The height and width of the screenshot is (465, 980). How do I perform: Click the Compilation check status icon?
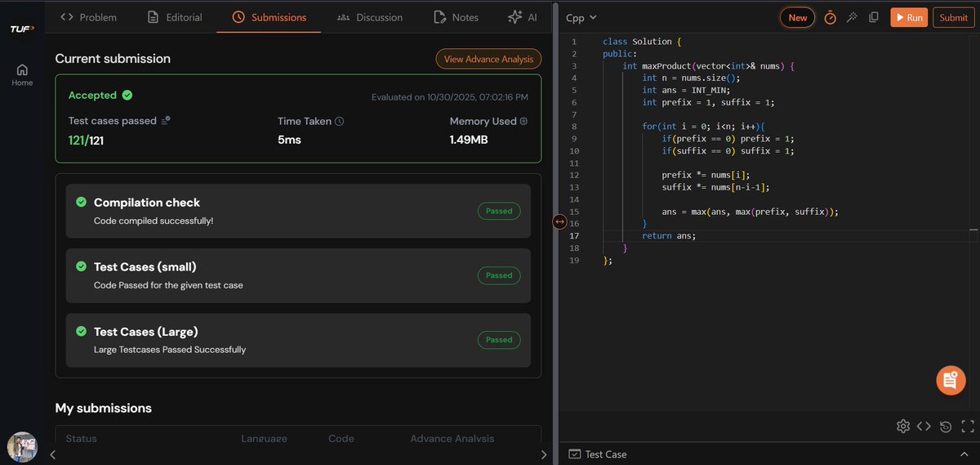pos(81,202)
